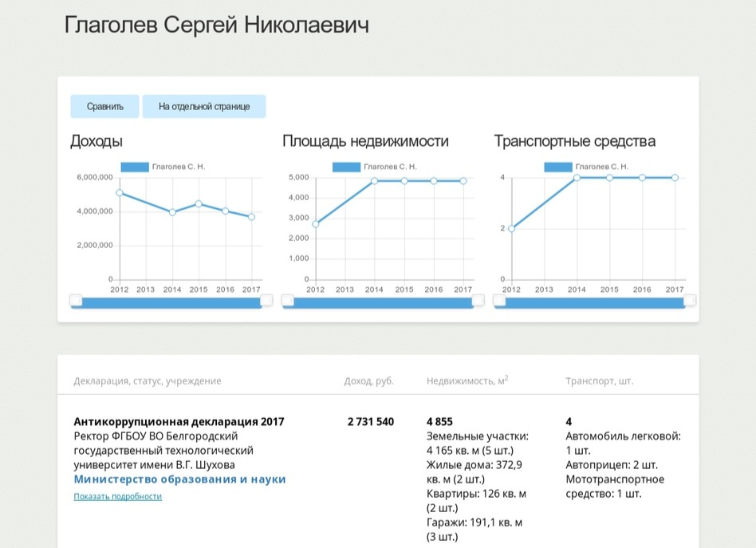Open charts via На отдельной странице button
Viewport: 756px width, 548px height.
(x=203, y=106)
